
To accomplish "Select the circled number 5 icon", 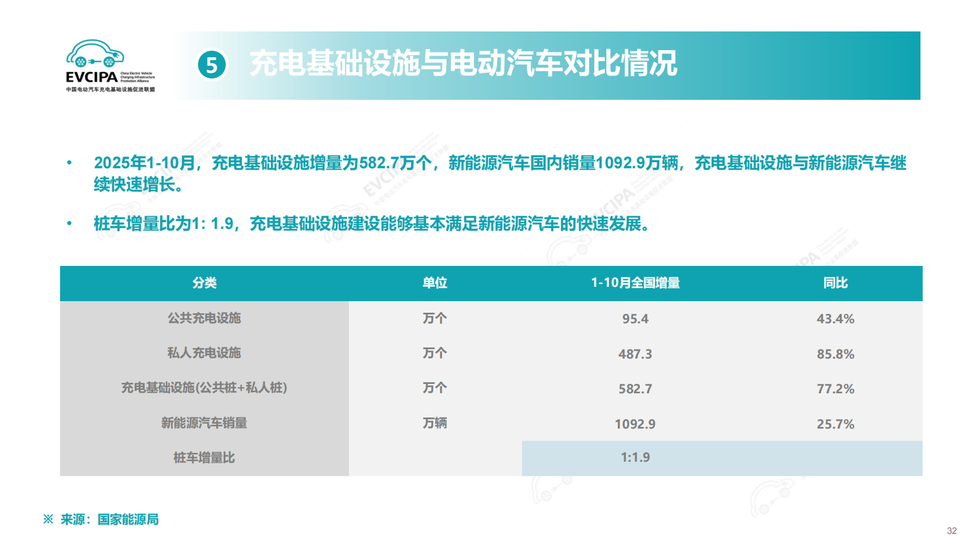I will (x=212, y=65).
